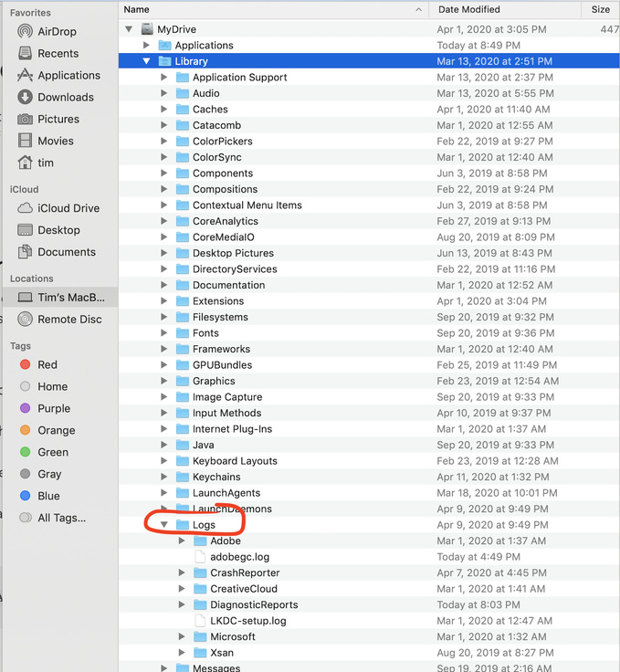This screenshot has width=620, height=672.
Task: Expand the Application Support folder
Action: coord(163,77)
